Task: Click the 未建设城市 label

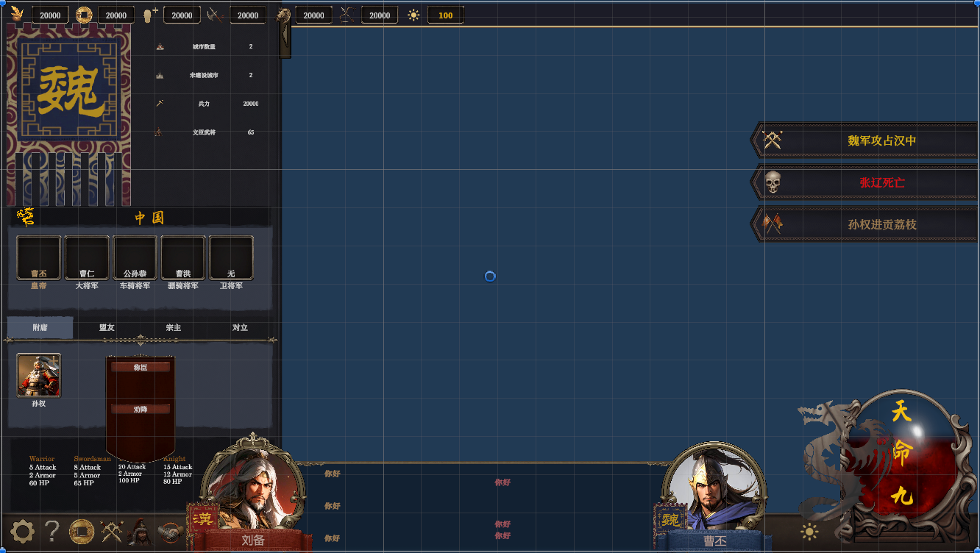Action: [x=204, y=75]
